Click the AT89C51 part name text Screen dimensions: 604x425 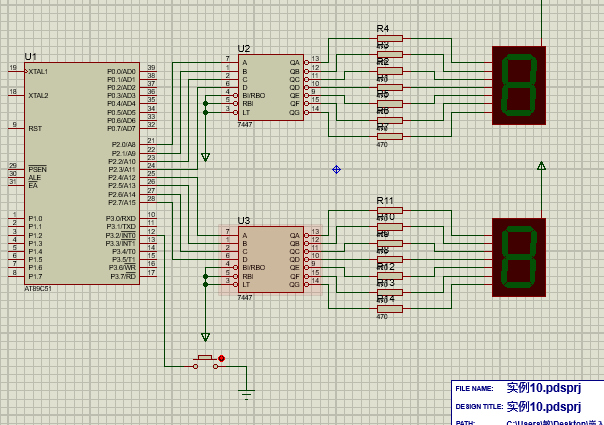click(38, 289)
